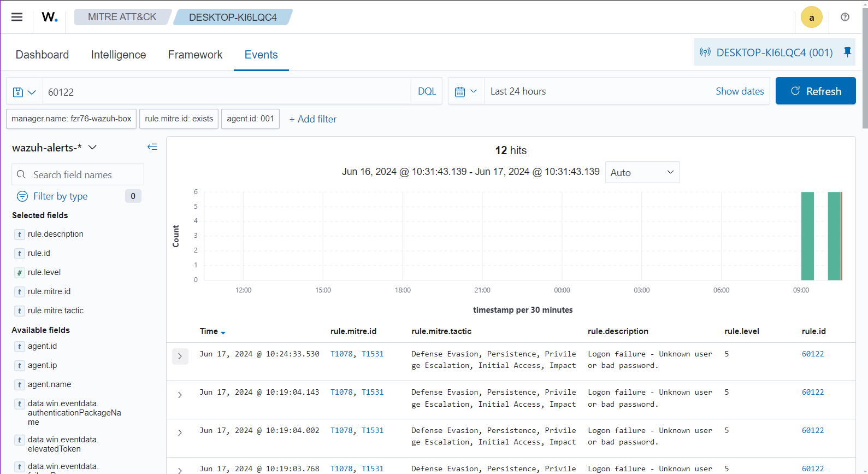The width and height of the screenshot is (868, 474).
Task: Click Last 24 hours time range
Action: point(518,91)
